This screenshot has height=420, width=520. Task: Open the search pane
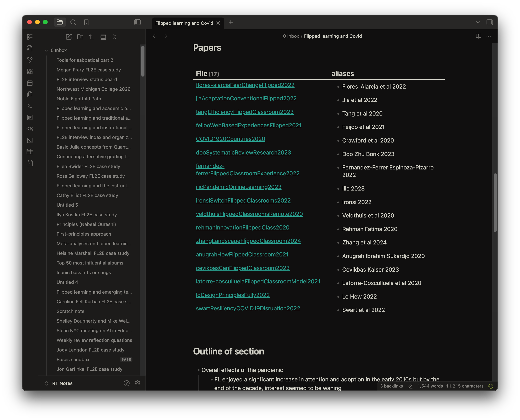tap(73, 22)
